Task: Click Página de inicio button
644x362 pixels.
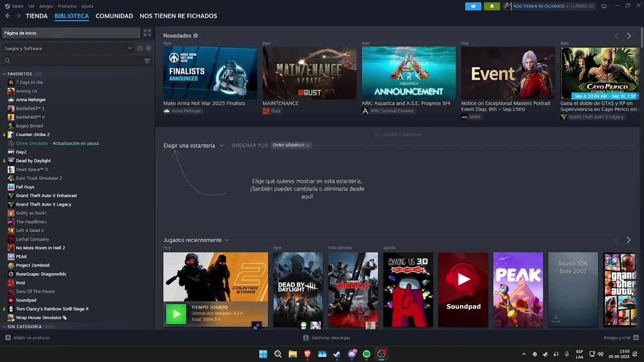Action: (x=71, y=33)
